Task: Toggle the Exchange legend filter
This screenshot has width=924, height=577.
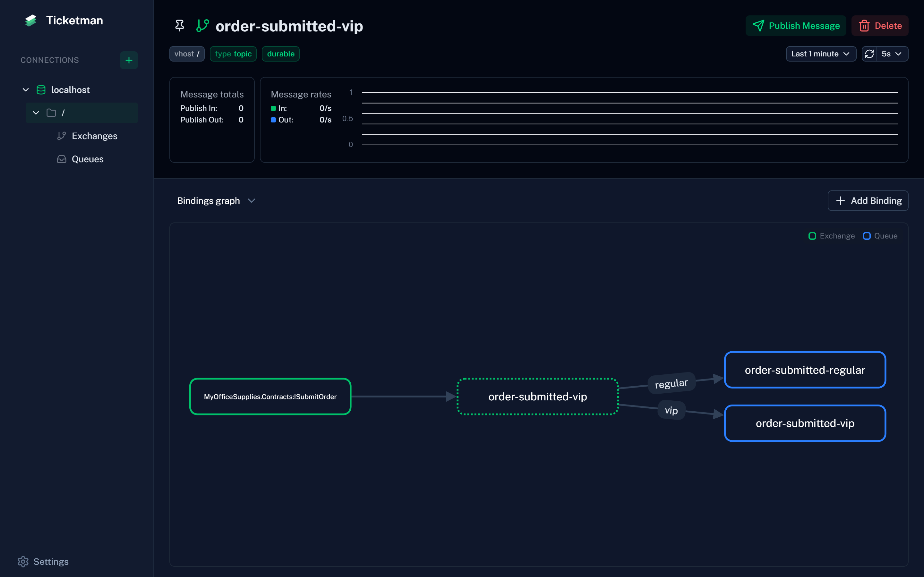Action: 832,236
